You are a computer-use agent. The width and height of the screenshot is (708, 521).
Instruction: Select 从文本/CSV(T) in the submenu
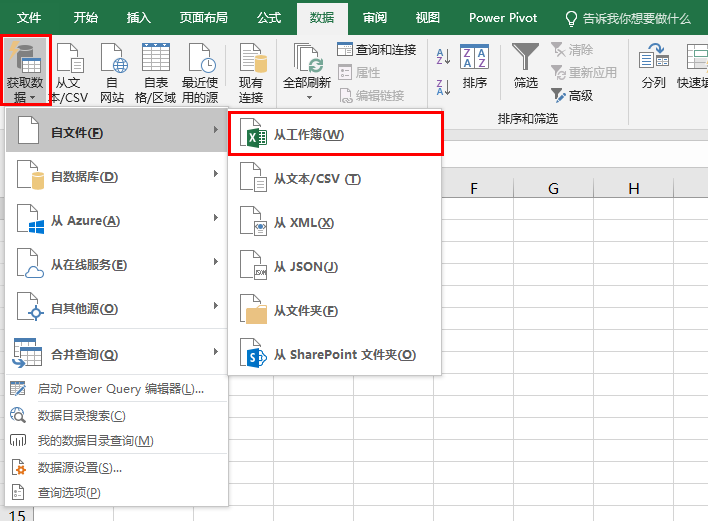pyautogui.click(x=335, y=178)
